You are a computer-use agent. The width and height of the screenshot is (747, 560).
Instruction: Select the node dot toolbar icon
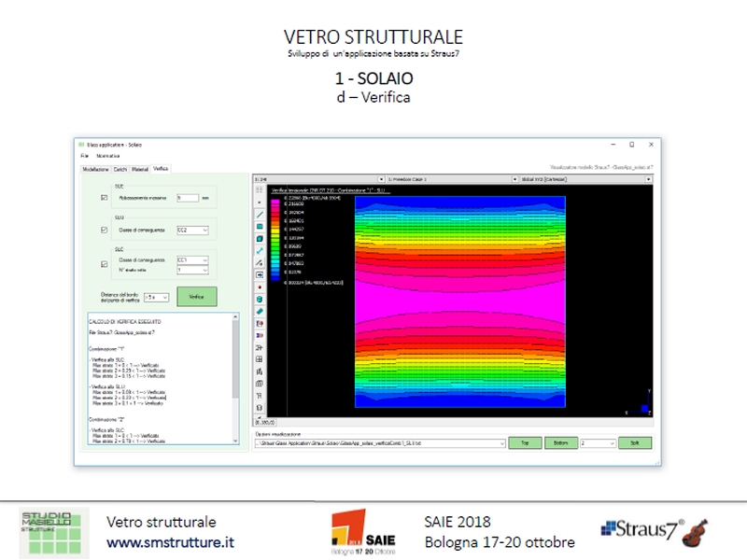pos(259,202)
